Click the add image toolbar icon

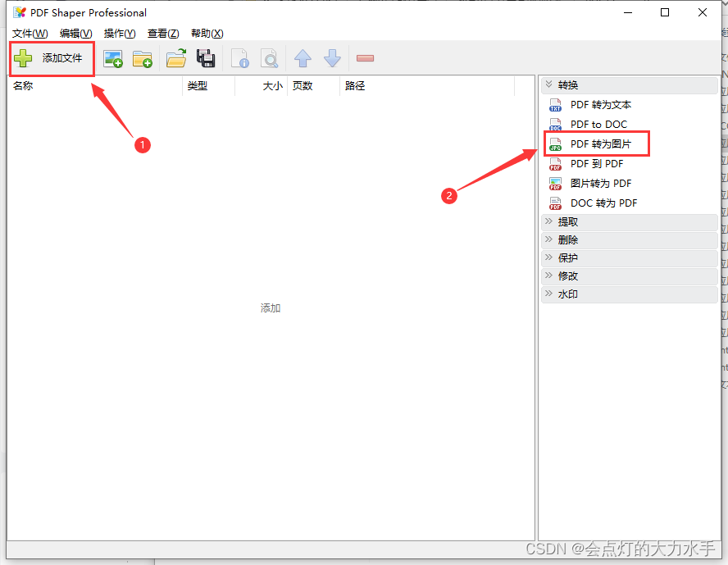pos(113,59)
